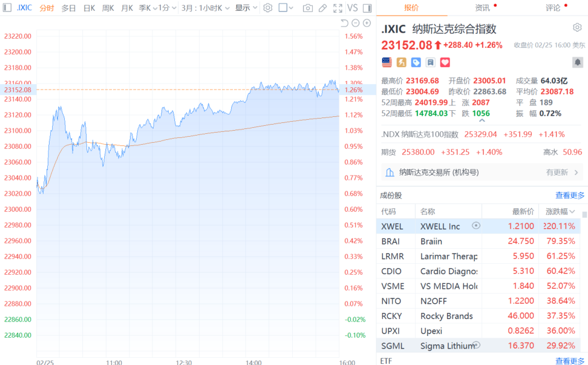Expand the 显示 display dropdown

click(x=246, y=8)
